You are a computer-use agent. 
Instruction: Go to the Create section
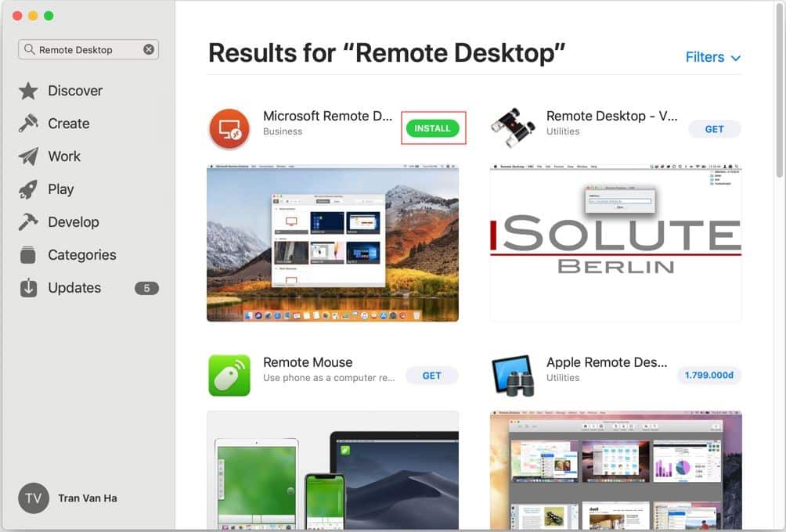tap(68, 124)
